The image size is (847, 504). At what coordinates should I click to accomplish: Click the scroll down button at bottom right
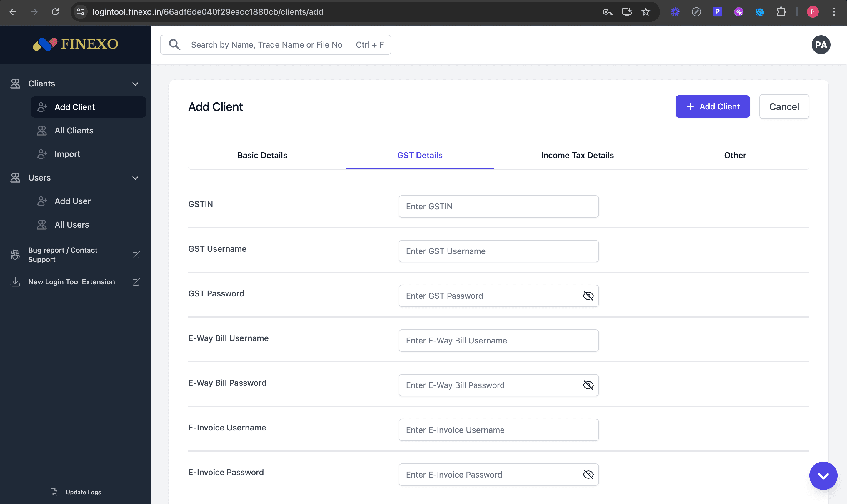[x=823, y=475]
